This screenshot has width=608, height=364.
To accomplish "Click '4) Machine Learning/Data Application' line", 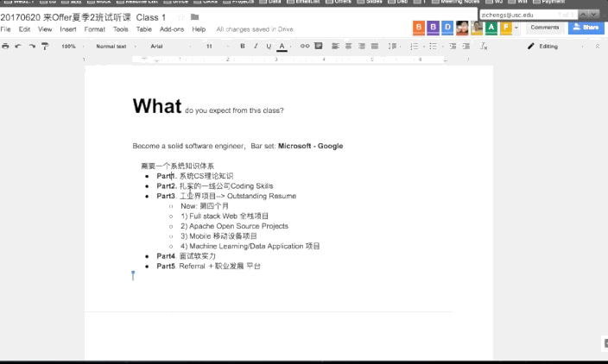I will coord(250,247).
